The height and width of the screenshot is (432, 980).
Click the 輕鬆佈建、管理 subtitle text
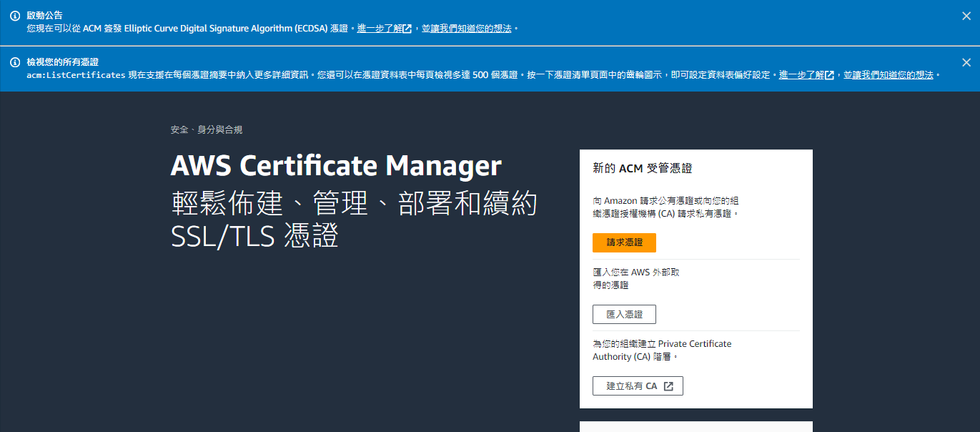(354, 220)
